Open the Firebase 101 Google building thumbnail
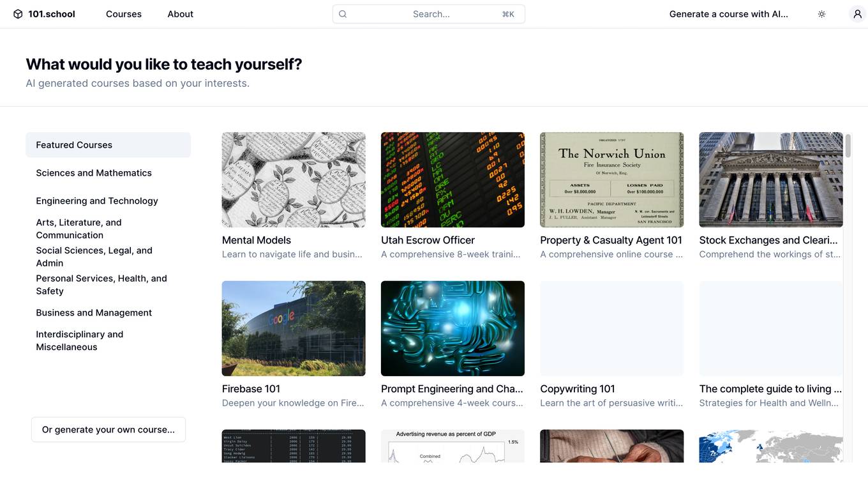This screenshot has width=868, height=488. 294,328
